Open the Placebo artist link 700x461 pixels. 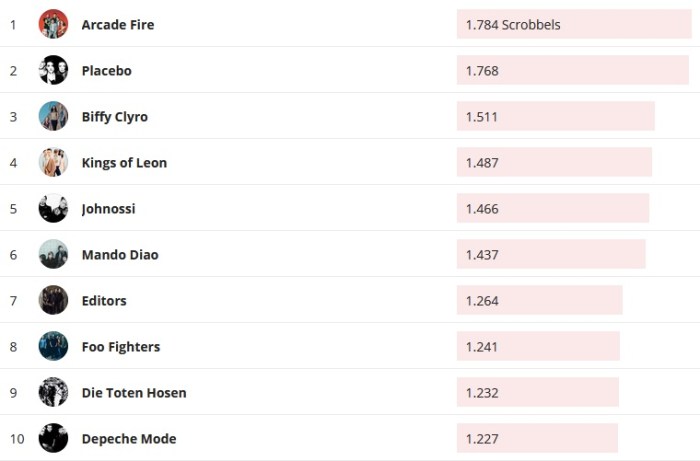[106, 70]
